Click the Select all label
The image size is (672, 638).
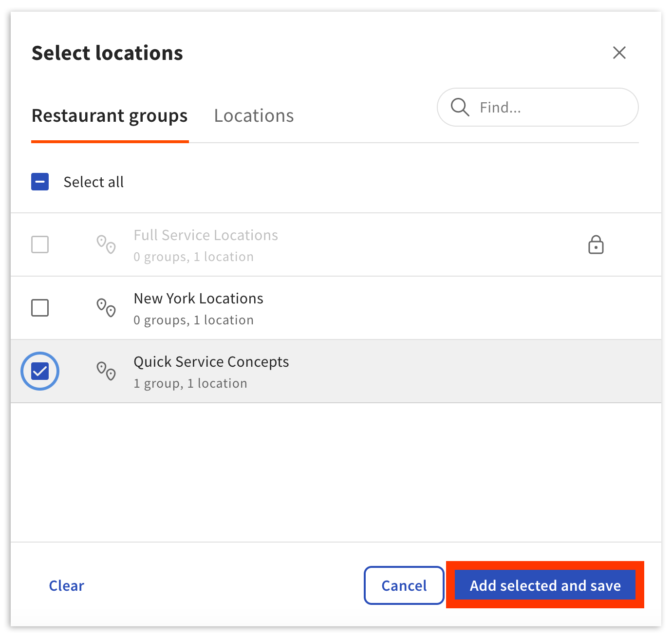pyautogui.click(x=93, y=182)
